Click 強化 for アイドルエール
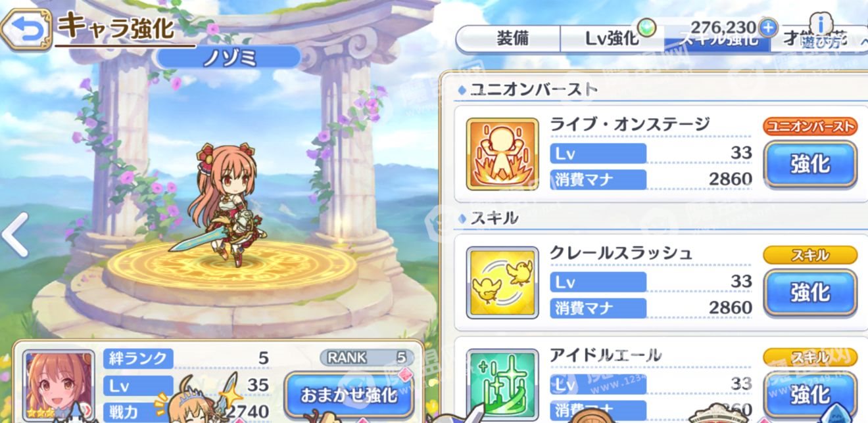 click(x=810, y=394)
